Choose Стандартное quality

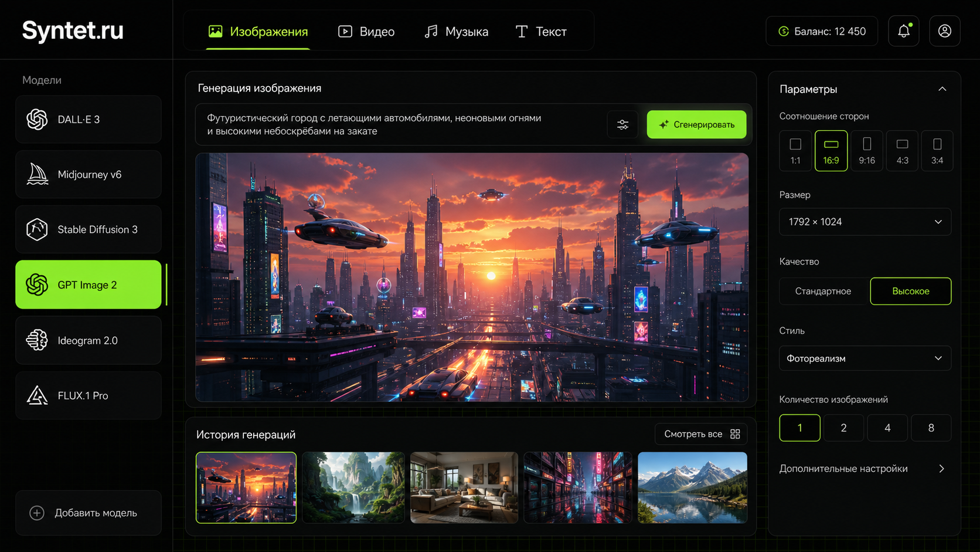pyautogui.click(x=823, y=291)
